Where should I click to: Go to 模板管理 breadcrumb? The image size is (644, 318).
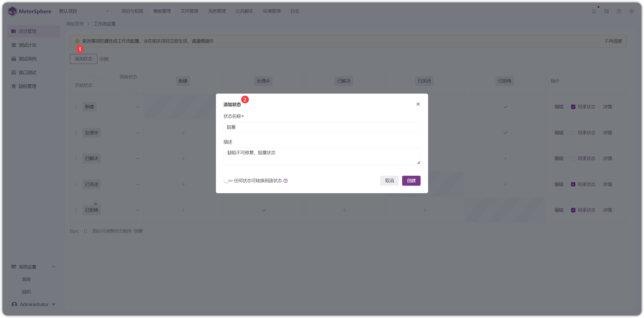[x=75, y=24]
